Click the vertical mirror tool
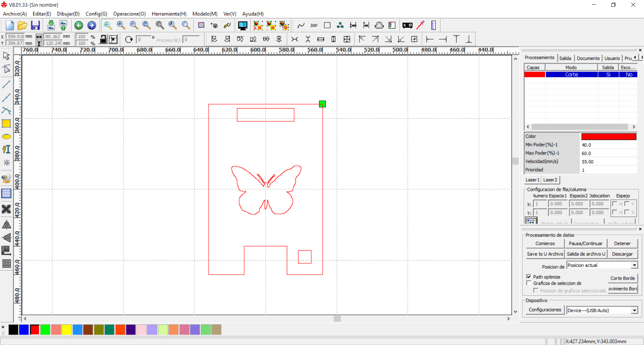644x345 pixels. point(6,237)
